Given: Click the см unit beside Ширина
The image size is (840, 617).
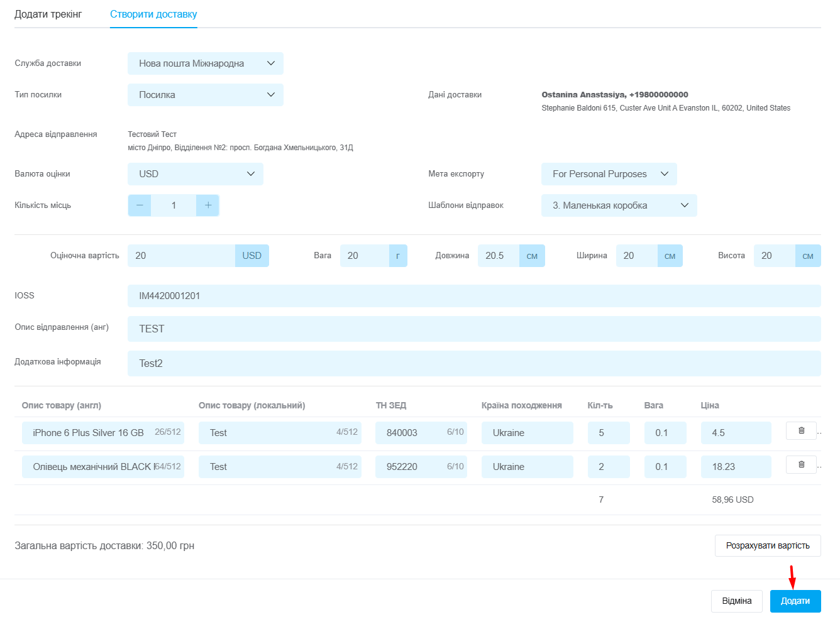Looking at the screenshot, I should tap(670, 256).
